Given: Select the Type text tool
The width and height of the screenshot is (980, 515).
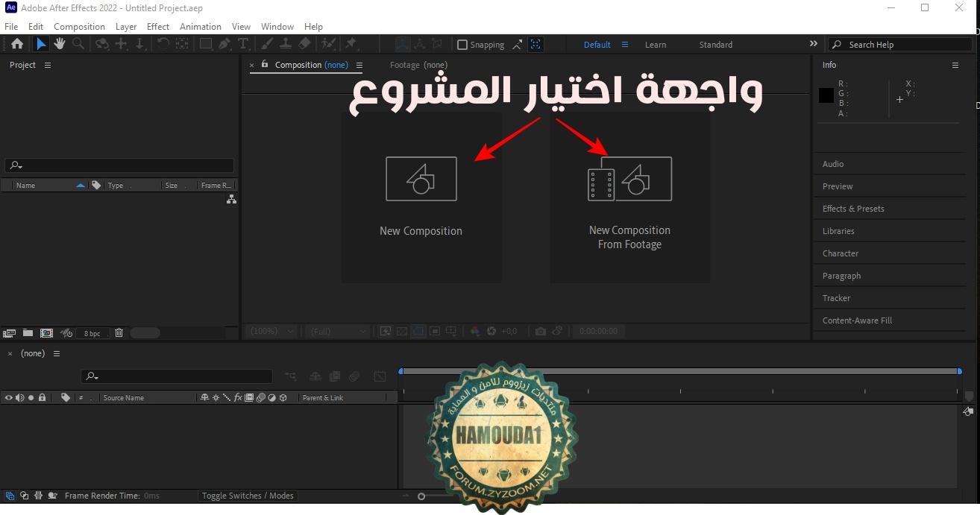Looking at the screenshot, I should [243, 44].
